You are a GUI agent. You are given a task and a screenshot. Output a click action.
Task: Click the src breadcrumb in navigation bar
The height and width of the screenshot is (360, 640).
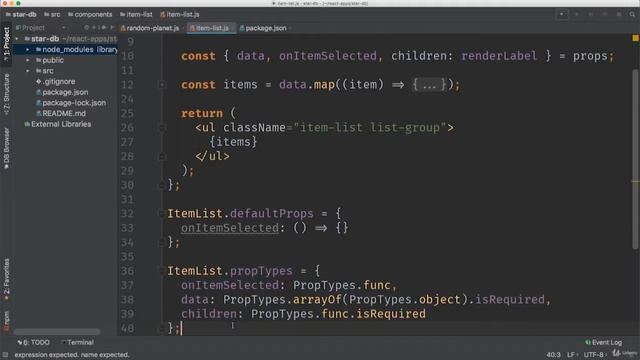52,14
